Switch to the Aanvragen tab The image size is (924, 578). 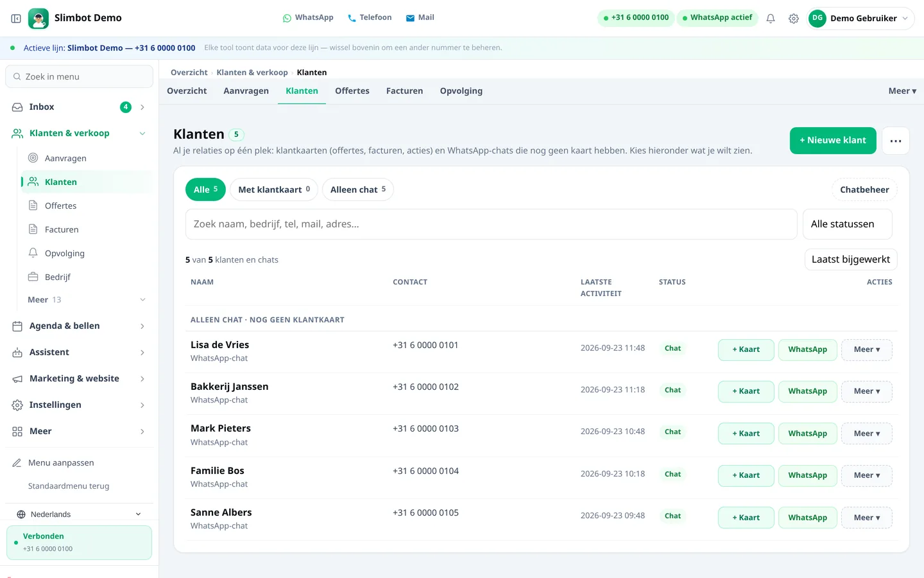(x=246, y=91)
